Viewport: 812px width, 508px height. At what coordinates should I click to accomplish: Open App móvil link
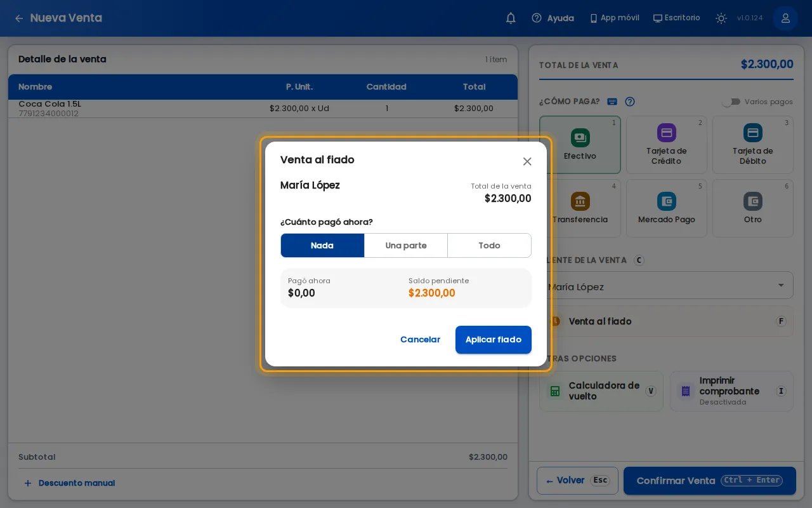(614, 18)
